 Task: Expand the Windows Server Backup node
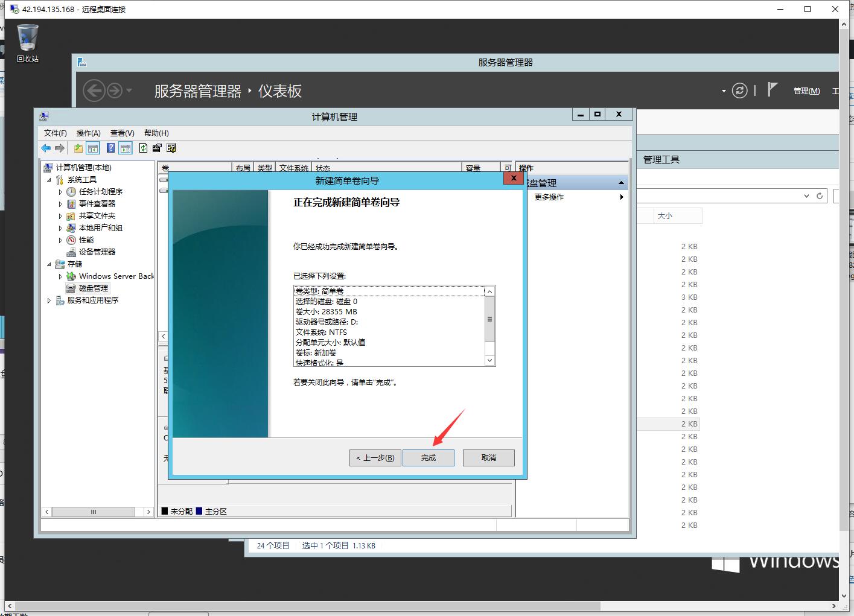pyautogui.click(x=60, y=276)
